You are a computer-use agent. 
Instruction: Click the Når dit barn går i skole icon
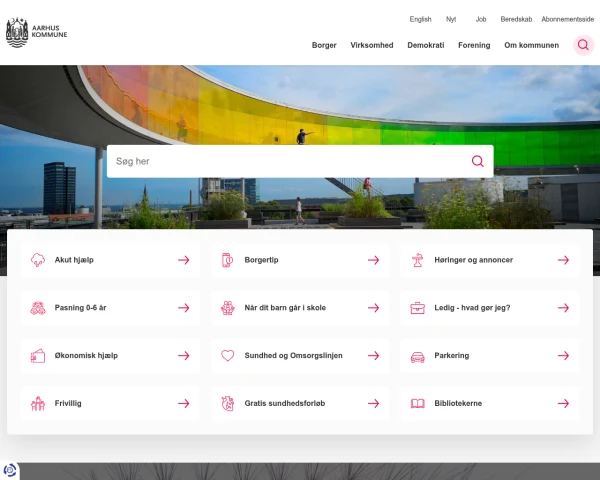[227, 308]
